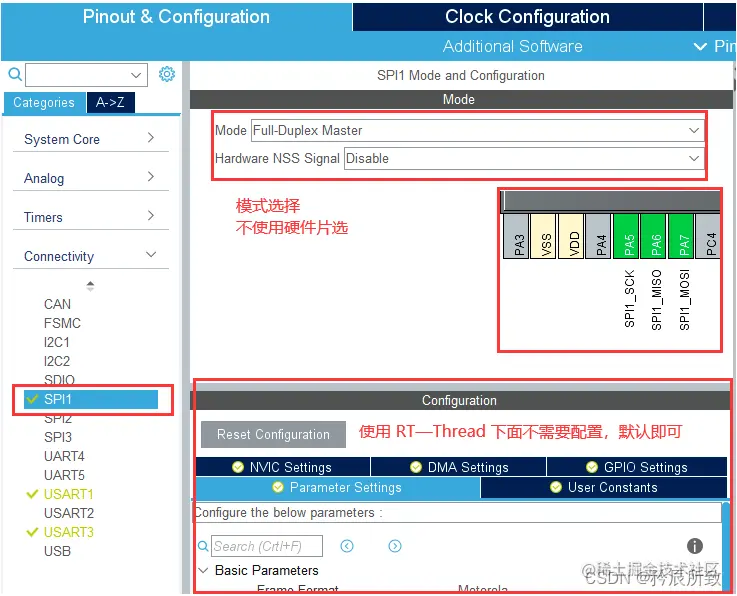Screen dimensions: 737x596
Task: Open the gear settings icon
Action: click(x=167, y=74)
